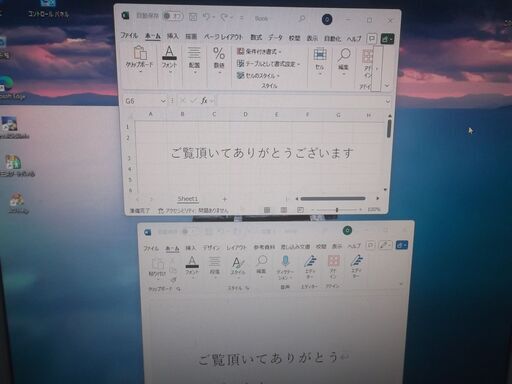Switch to Page Break Preview in Excel's status bar
Image resolution: width=512 pixels, height=384 pixels.
[300, 210]
